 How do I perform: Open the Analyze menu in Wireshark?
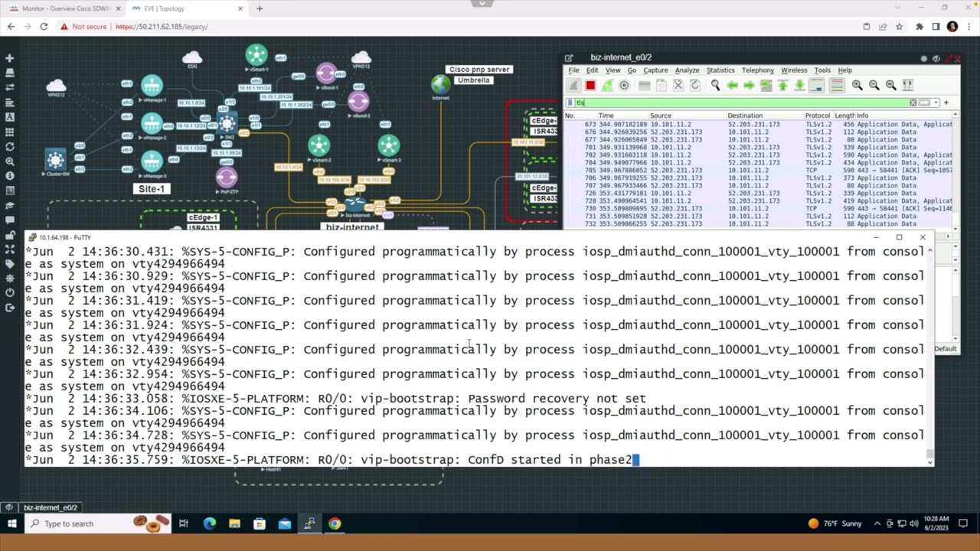point(687,70)
